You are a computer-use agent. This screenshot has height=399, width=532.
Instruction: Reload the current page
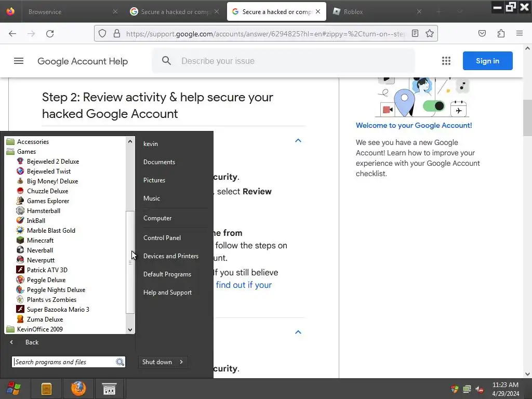50,34
